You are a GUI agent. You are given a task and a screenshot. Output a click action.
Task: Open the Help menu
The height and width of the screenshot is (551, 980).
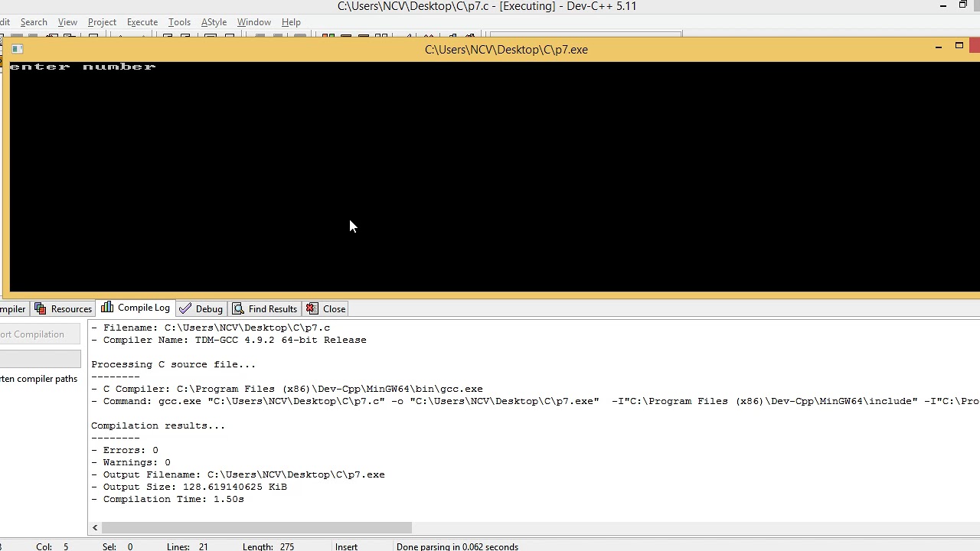291,22
